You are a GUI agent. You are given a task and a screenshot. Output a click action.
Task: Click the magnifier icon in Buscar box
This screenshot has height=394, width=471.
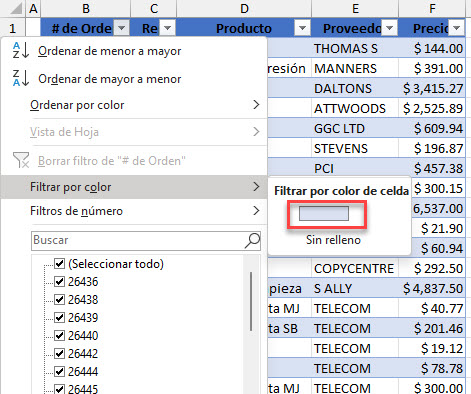(252, 240)
